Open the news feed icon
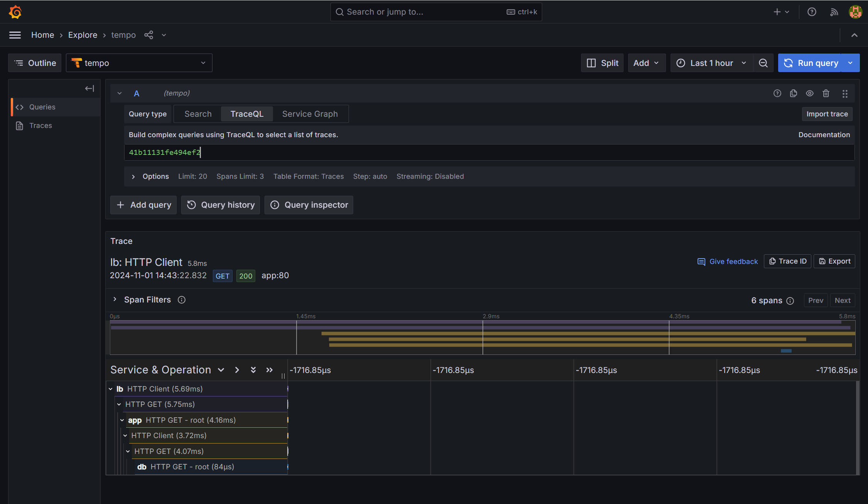The image size is (868, 504). point(834,12)
